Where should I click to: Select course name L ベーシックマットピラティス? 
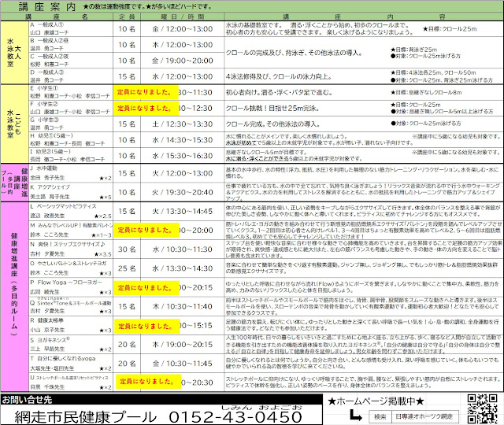tap(63, 206)
